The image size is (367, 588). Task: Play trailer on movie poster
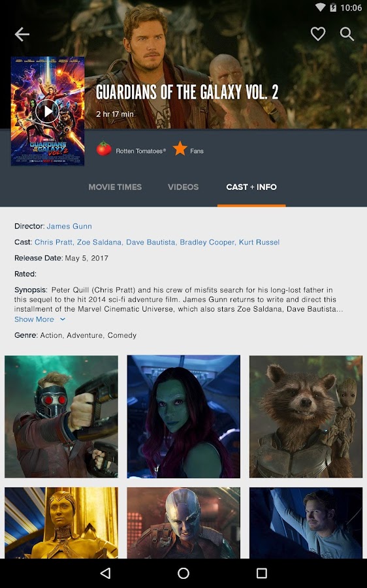[x=48, y=111]
